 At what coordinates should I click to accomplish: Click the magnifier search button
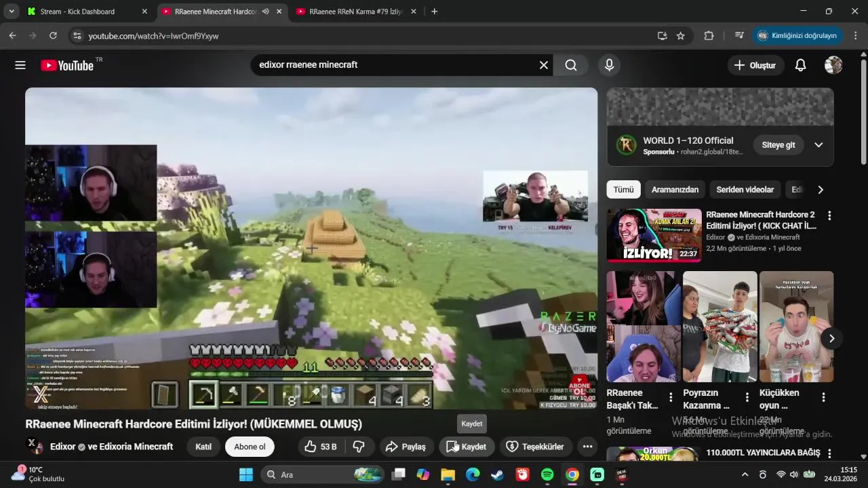click(571, 65)
